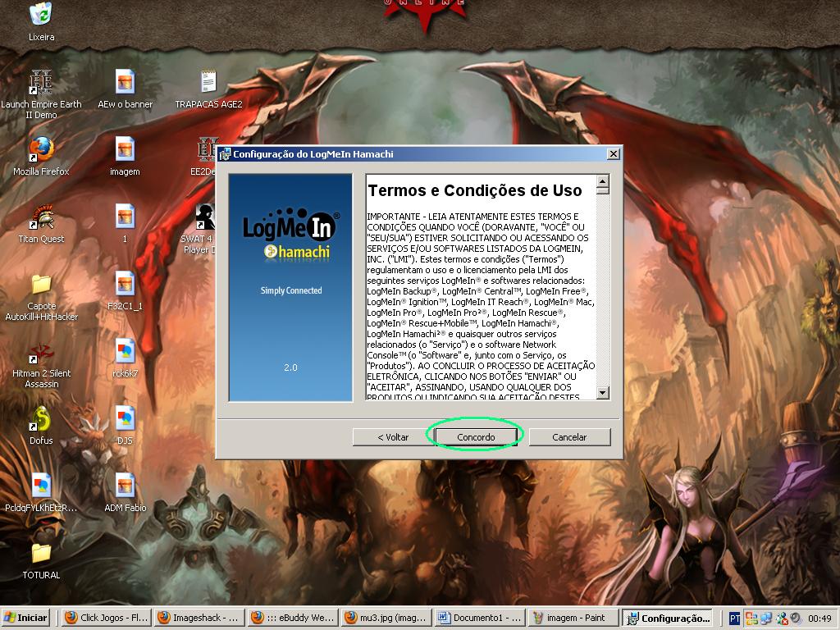Select the Hitman 2 Silent Assassin shortcut

pyautogui.click(x=41, y=353)
